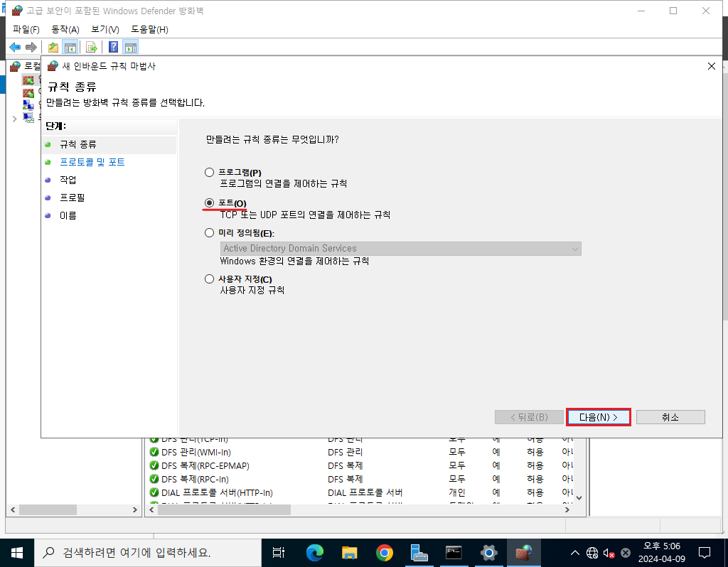Open the 도움말(H) menu
Viewport: 728px width, 567px height.
149,29
